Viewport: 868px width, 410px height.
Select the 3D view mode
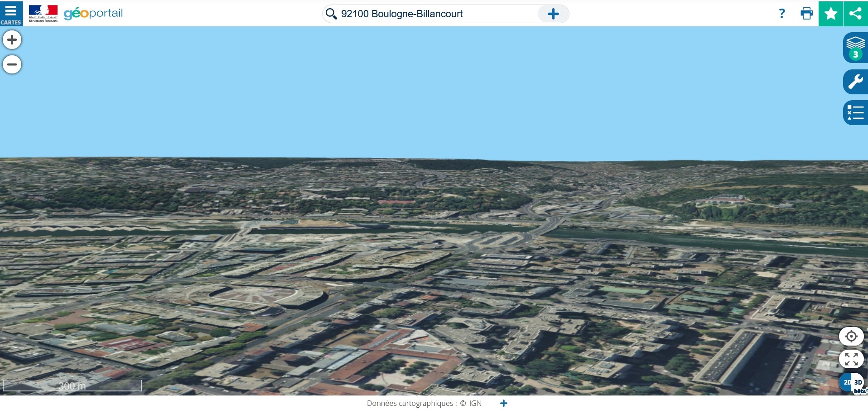click(x=858, y=382)
